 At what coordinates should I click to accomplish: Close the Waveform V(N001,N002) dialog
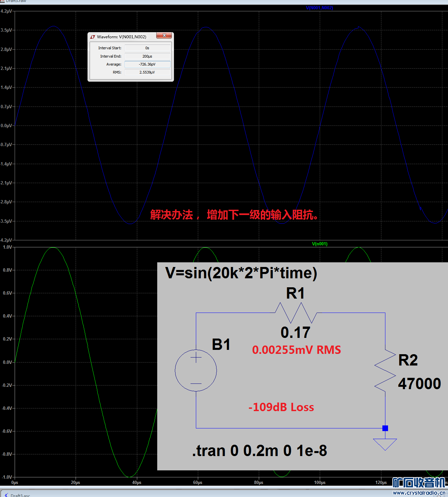[x=164, y=35]
